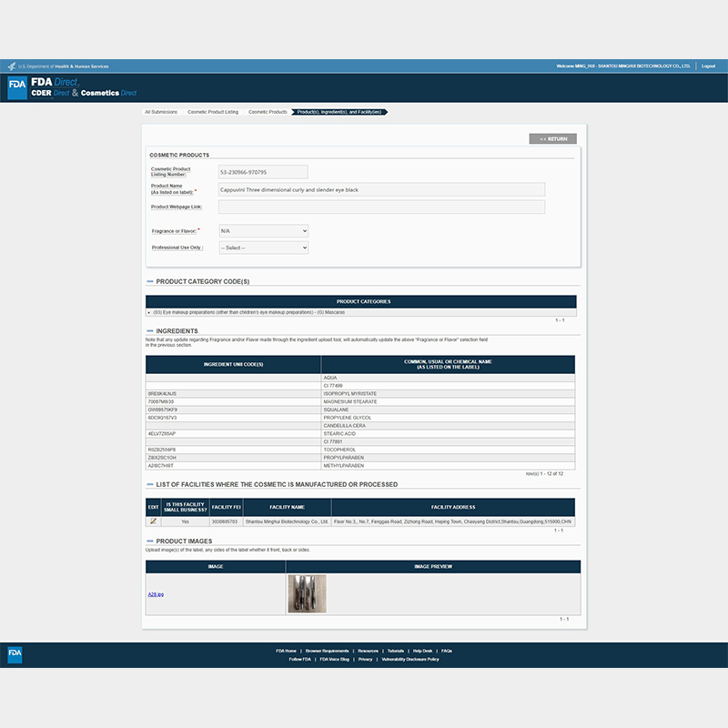Collapse the Product Category Code(s) section

[150, 282]
